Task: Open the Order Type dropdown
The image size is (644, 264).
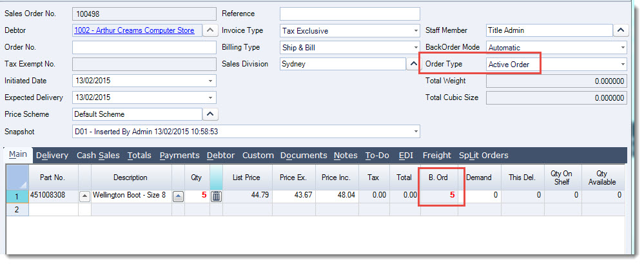Action: click(622, 64)
